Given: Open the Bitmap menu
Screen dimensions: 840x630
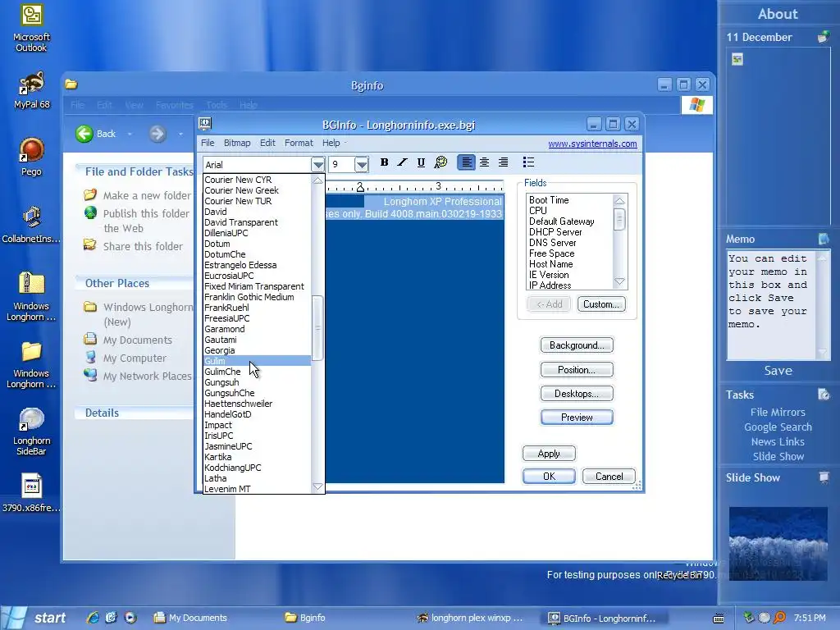Looking at the screenshot, I should pos(237,143).
